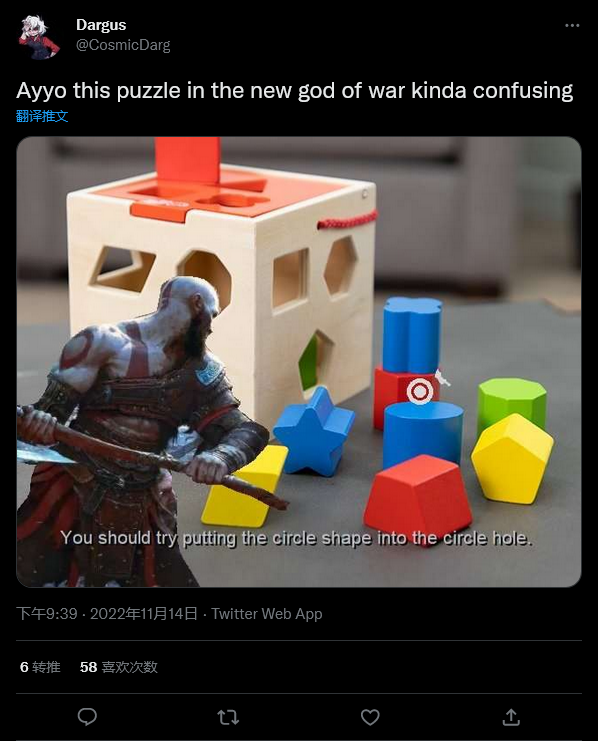Open the share upload icon
Viewport: 598px width, 741px height.
[x=511, y=717]
